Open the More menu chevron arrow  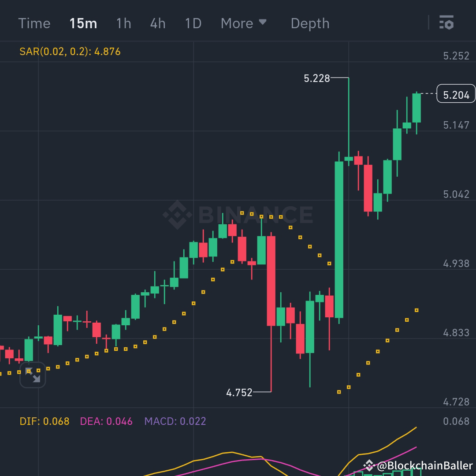click(x=264, y=23)
